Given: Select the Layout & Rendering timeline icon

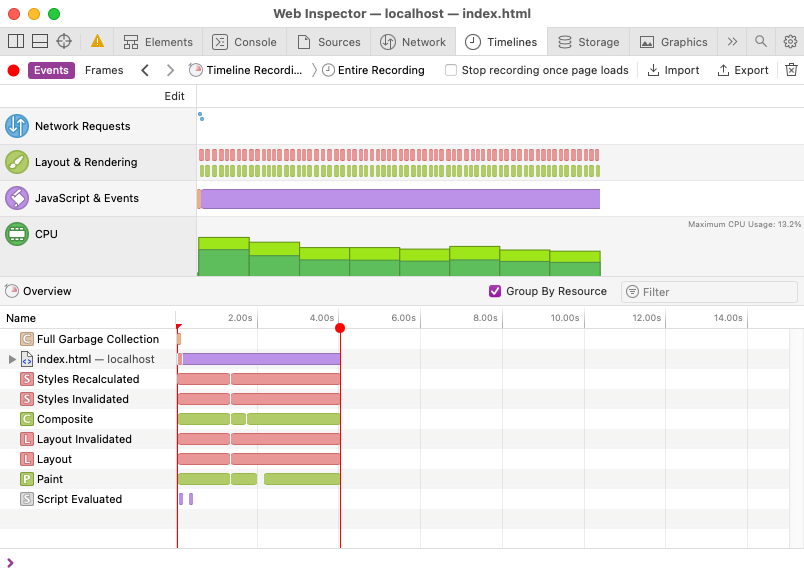Looking at the screenshot, I should click(x=18, y=162).
